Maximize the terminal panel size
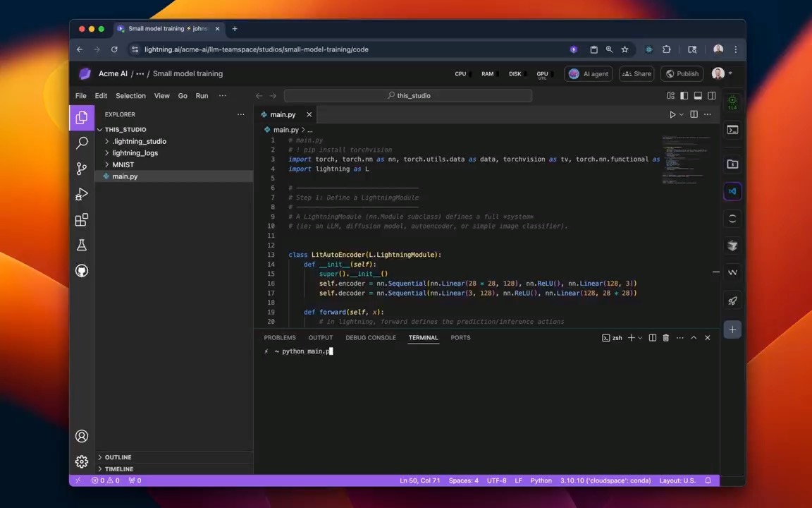 coord(694,337)
